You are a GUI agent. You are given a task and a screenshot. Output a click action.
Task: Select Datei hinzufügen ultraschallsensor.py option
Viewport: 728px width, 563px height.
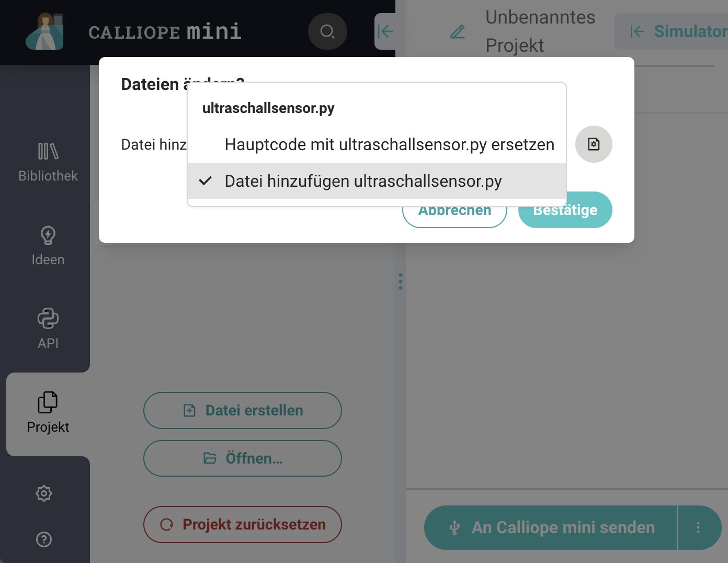(363, 181)
